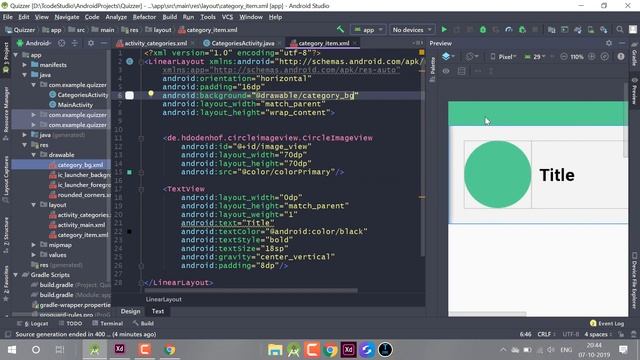The height and width of the screenshot is (360, 640).
Task: Open the Event Log
Action: click(607, 323)
